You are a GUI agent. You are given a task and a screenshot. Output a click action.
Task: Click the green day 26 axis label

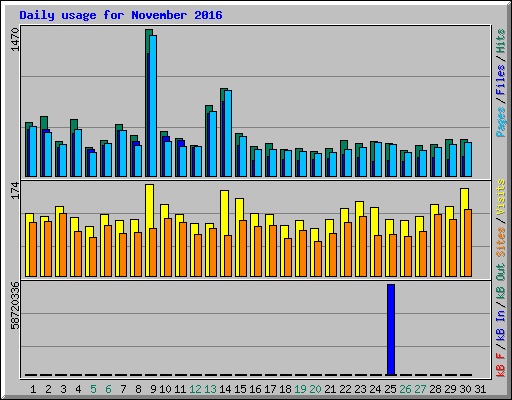[x=405, y=389]
